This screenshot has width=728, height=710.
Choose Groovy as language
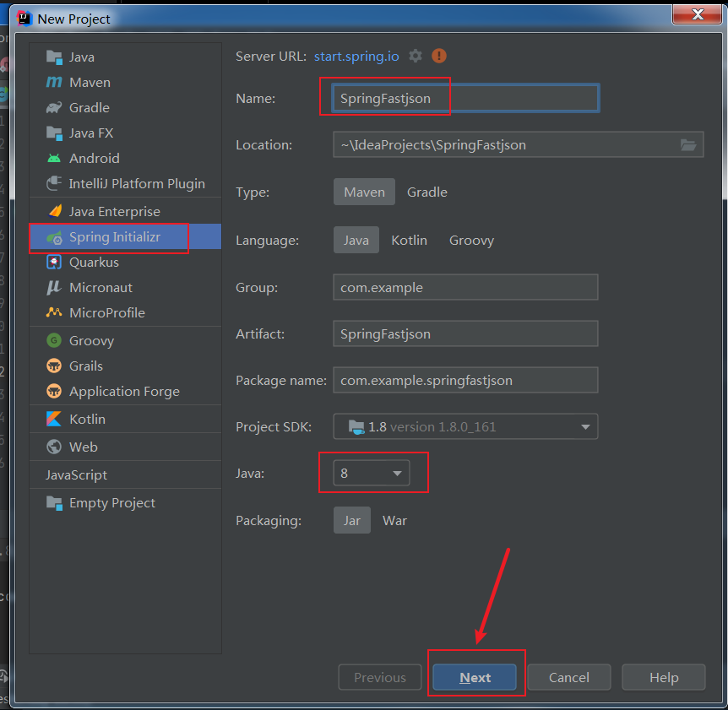(x=471, y=240)
